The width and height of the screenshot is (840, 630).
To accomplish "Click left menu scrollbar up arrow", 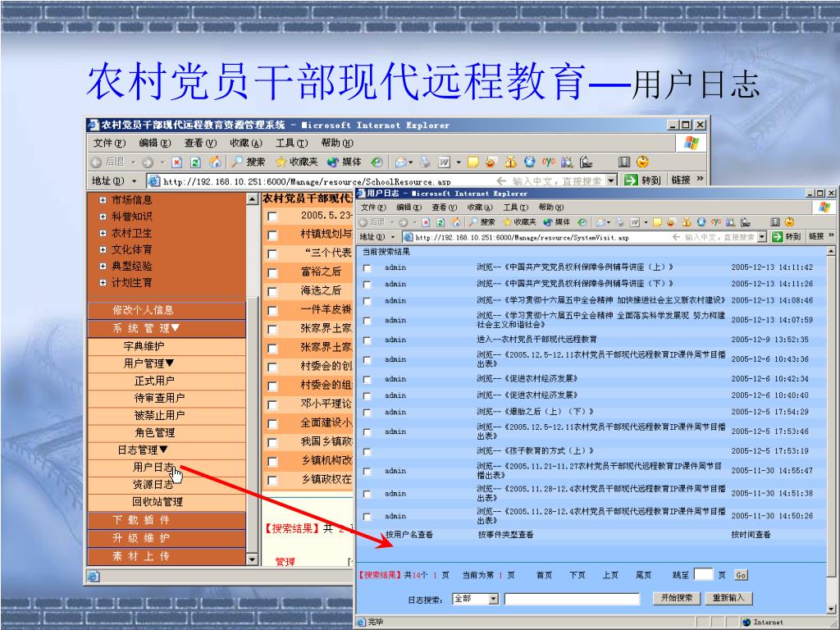I will (x=252, y=199).
